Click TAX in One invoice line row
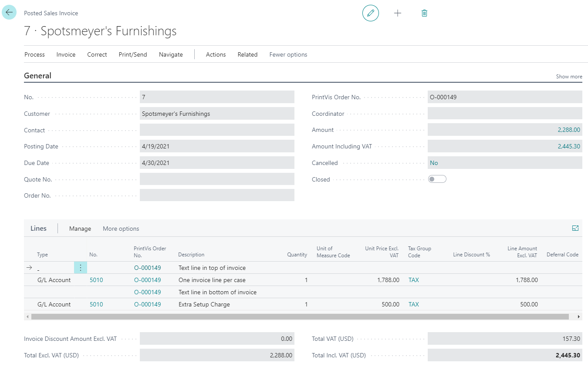 point(414,280)
